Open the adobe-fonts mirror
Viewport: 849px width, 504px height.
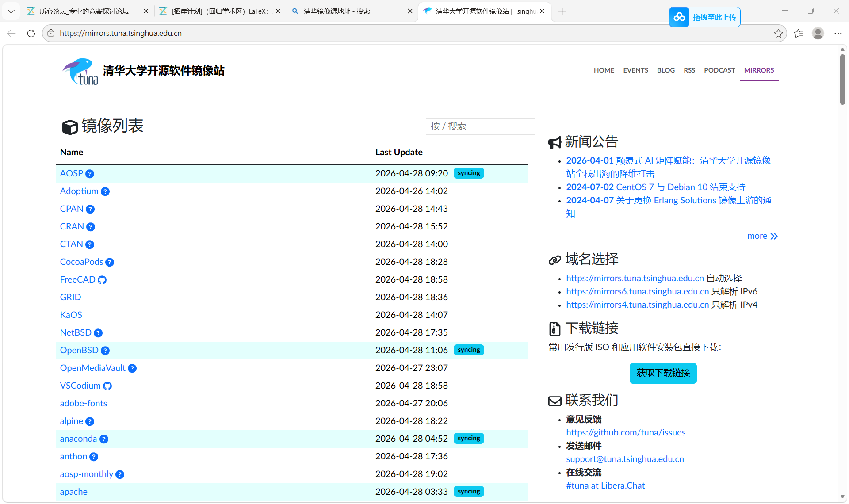(x=84, y=404)
